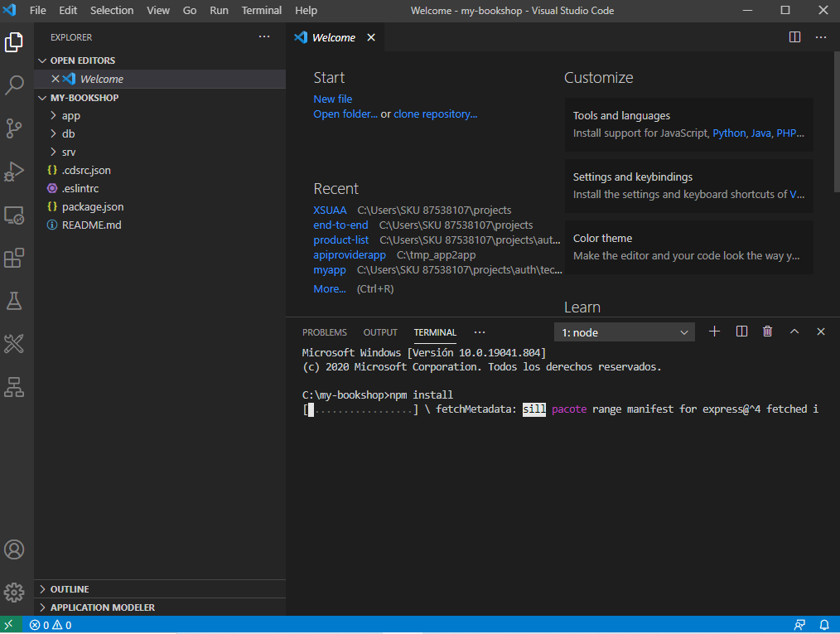Open the Source Control view
This screenshot has height=634, width=840.
(14, 128)
